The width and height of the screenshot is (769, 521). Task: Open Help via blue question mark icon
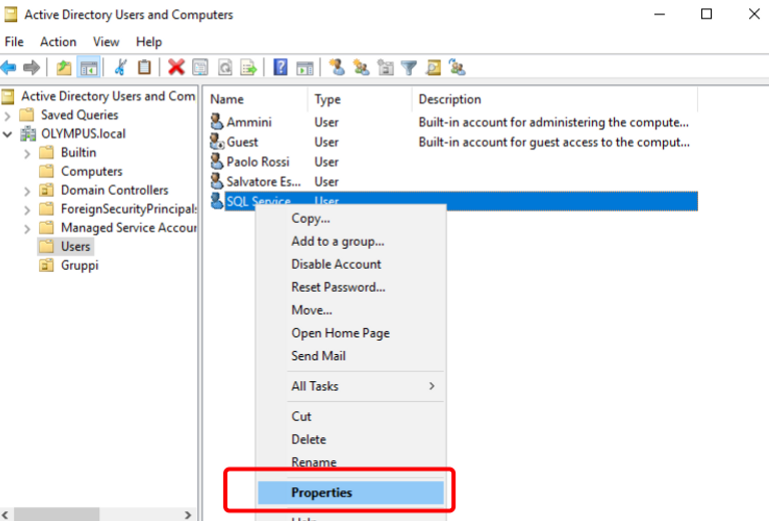(x=281, y=68)
